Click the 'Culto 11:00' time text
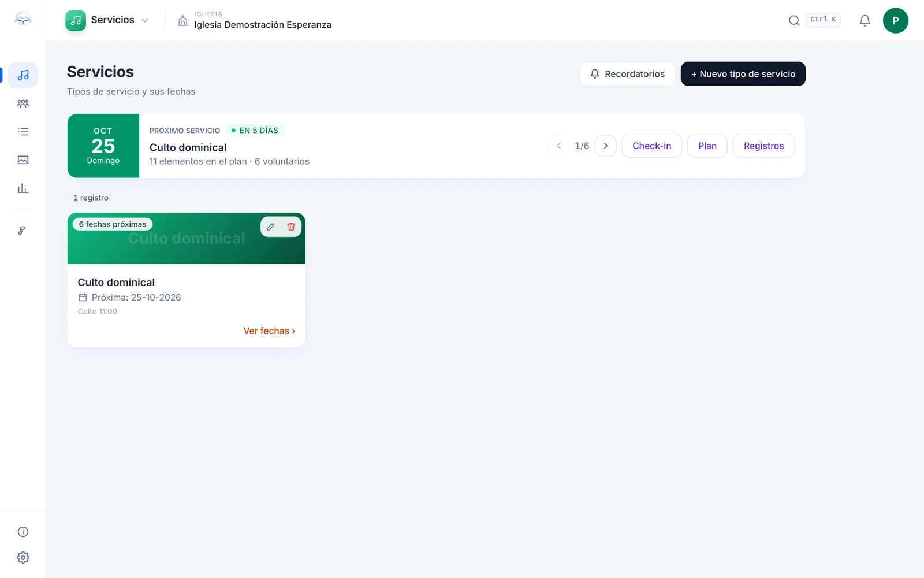Screen dimensions: 924x578 click(98, 312)
